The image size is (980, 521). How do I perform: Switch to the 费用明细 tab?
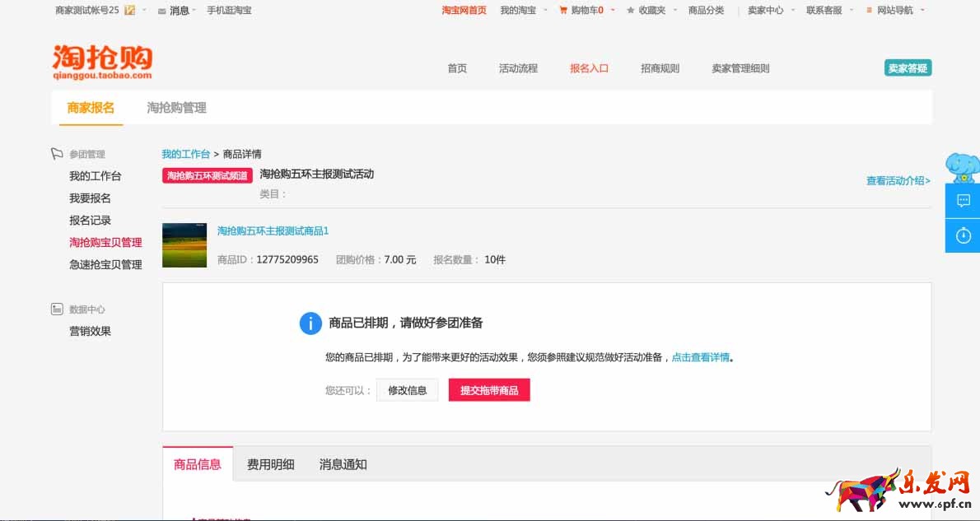click(x=270, y=464)
